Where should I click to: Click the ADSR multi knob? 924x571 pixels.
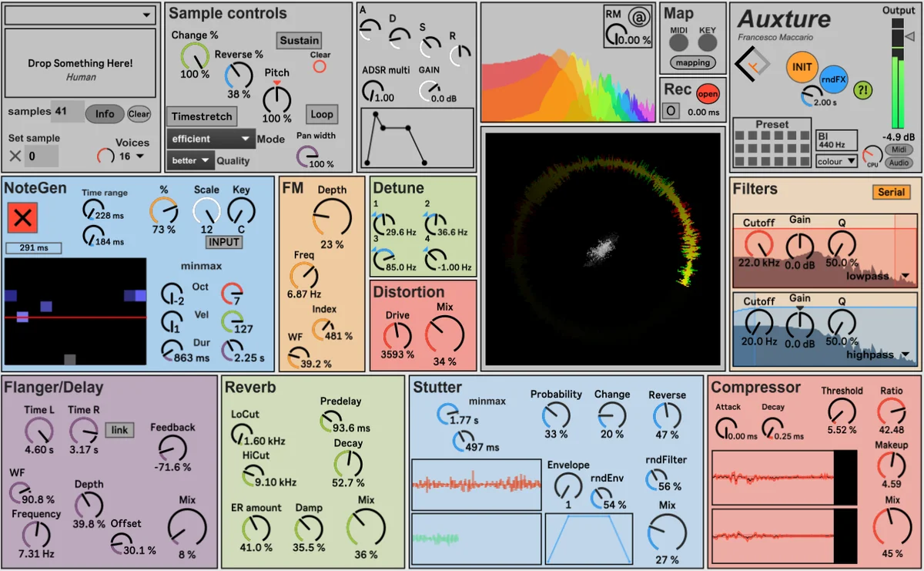click(373, 90)
